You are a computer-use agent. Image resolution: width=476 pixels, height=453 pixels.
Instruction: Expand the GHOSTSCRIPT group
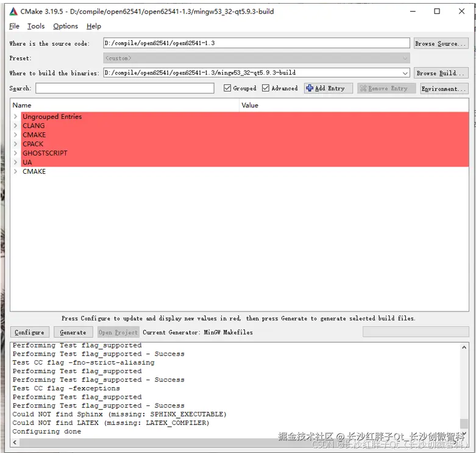[15, 153]
